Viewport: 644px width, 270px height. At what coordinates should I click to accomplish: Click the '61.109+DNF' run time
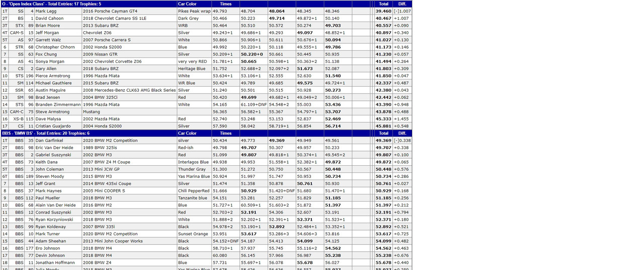253,105
